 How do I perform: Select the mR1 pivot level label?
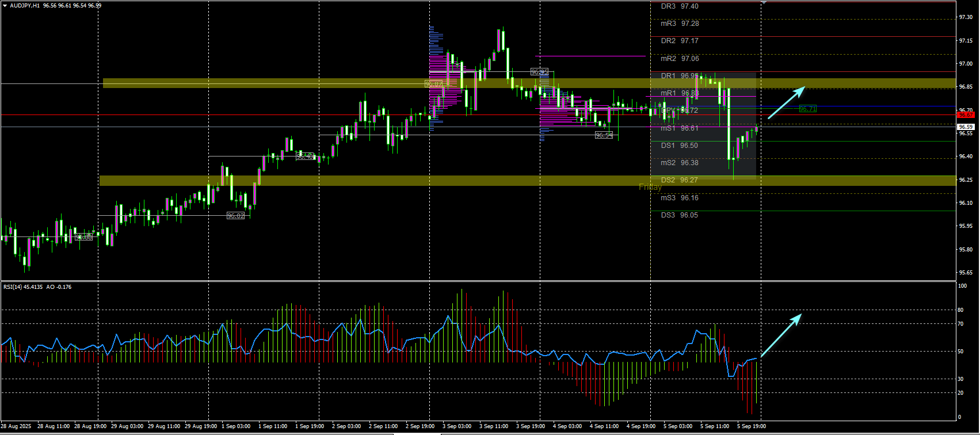680,93
